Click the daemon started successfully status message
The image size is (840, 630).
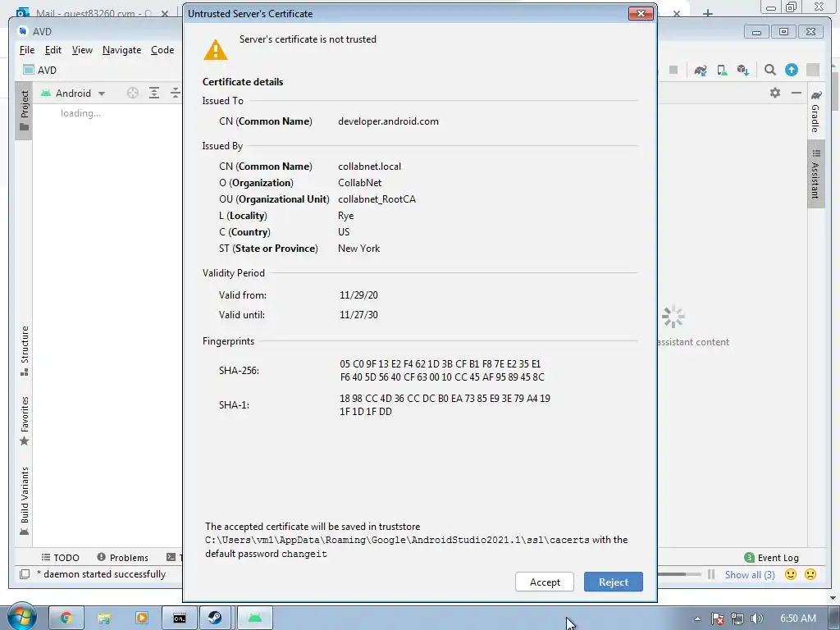pyautogui.click(x=102, y=574)
